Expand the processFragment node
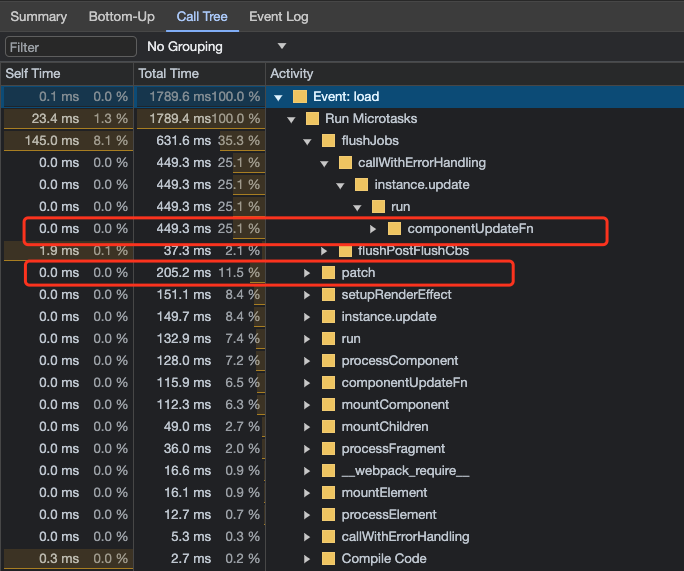This screenshot has width=684, height=571. 307,449
